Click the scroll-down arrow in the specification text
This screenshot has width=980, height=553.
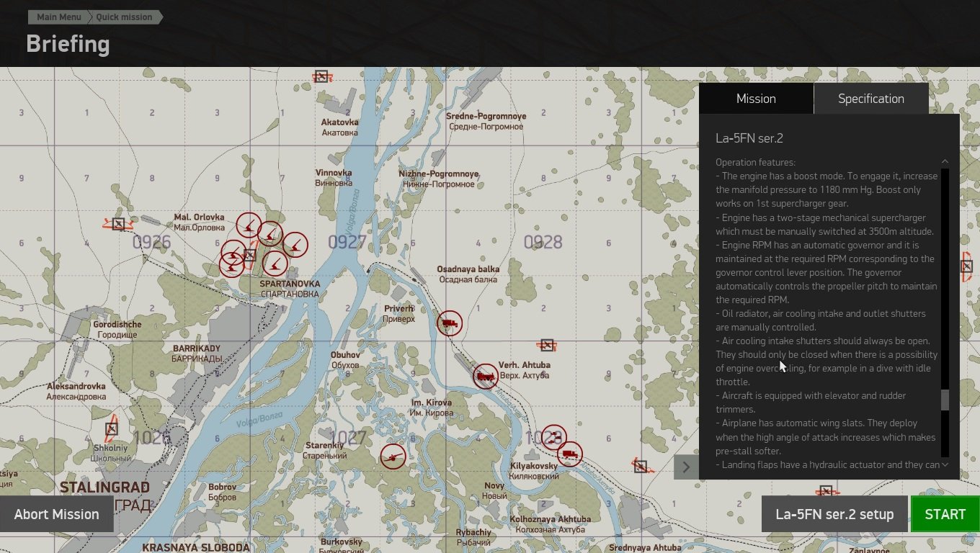click(945, 464)
